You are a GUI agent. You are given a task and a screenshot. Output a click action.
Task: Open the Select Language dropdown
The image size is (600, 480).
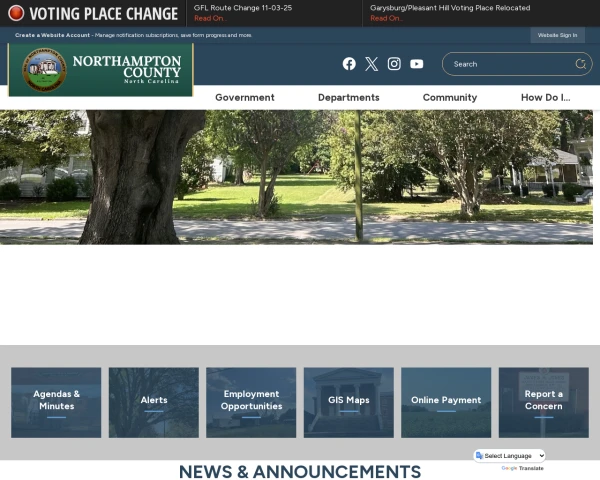coord(510,456)
